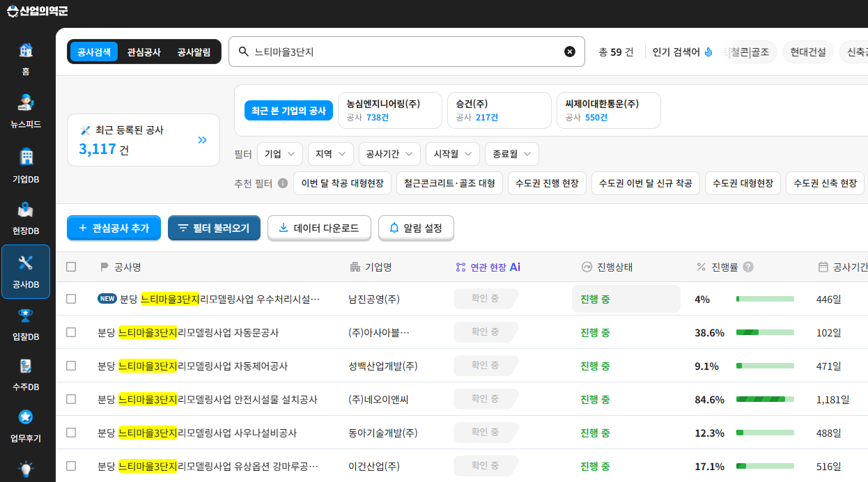The image size is (868, 482).
Task: Select 이번 달 착공 대형현장 recommended filter
Action: [343, 183]
